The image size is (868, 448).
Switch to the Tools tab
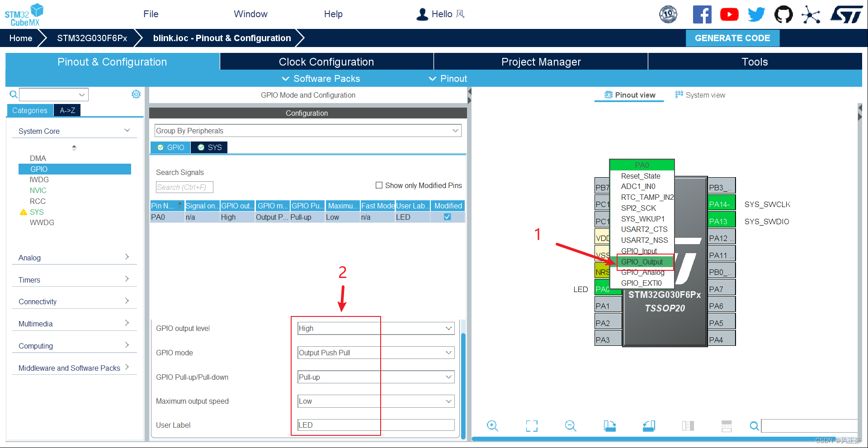(x=755, y=61)
